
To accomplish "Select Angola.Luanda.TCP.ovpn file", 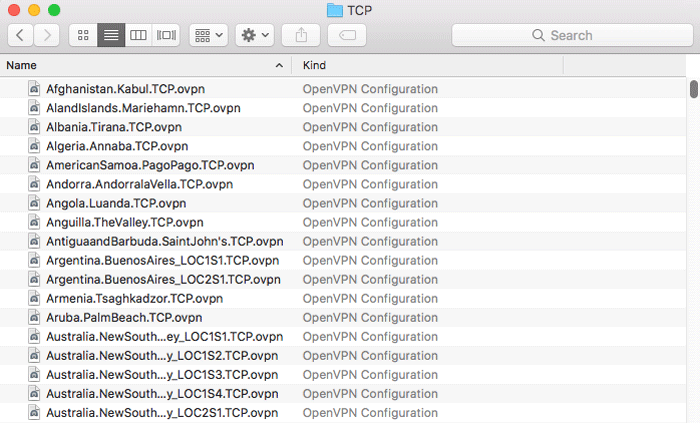I will [116, 203].
